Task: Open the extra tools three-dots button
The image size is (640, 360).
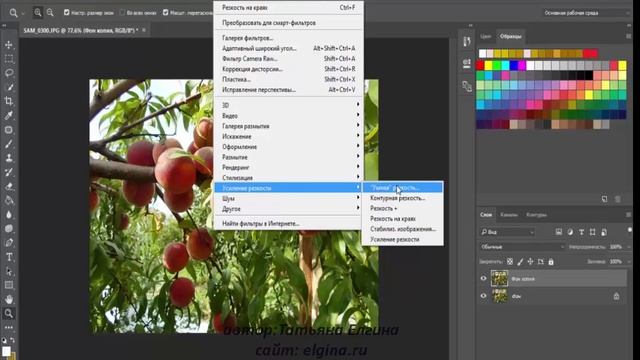Action: (9, 327)
